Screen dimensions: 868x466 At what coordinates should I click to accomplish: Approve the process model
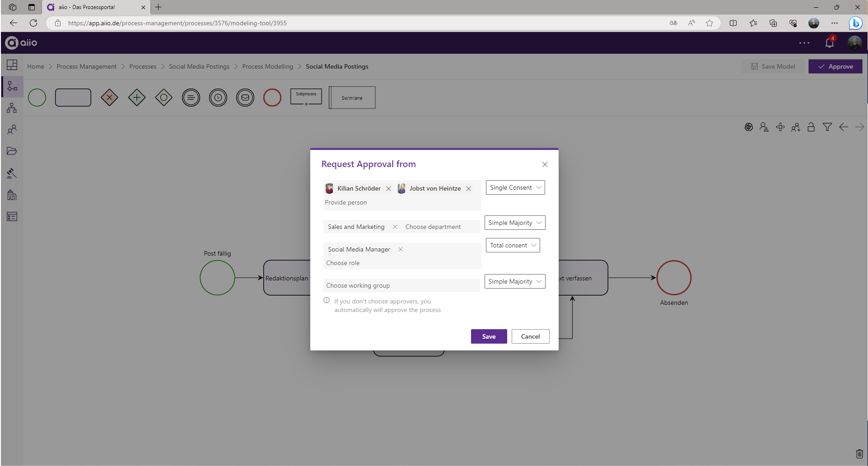[x=835, y=66]
